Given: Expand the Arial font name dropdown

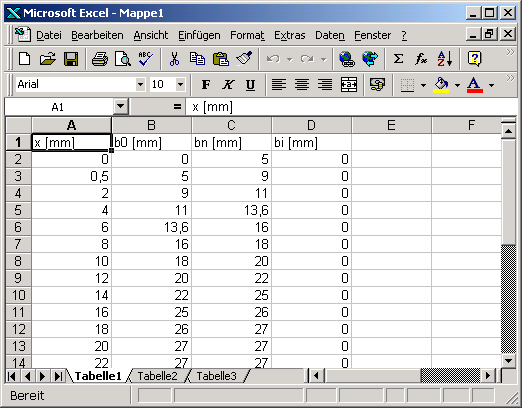Looking at the screenshot, I should pos(140,85).
